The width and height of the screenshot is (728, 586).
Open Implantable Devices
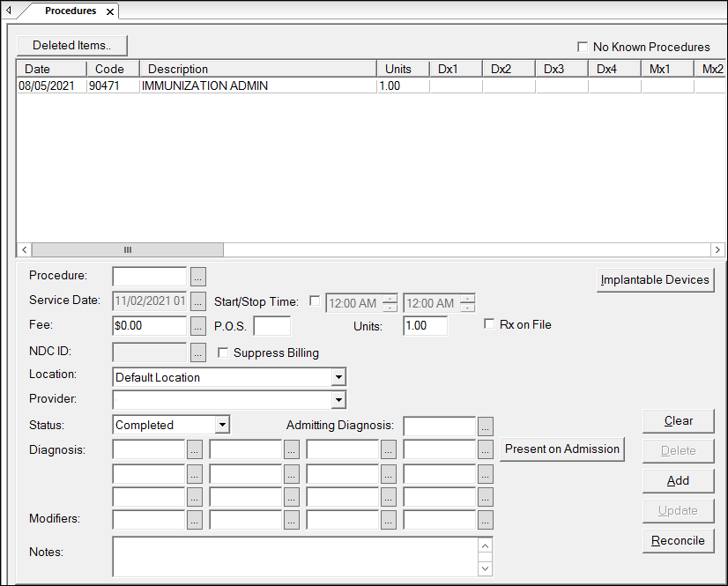pyautogui.click(x=655, y=280)
